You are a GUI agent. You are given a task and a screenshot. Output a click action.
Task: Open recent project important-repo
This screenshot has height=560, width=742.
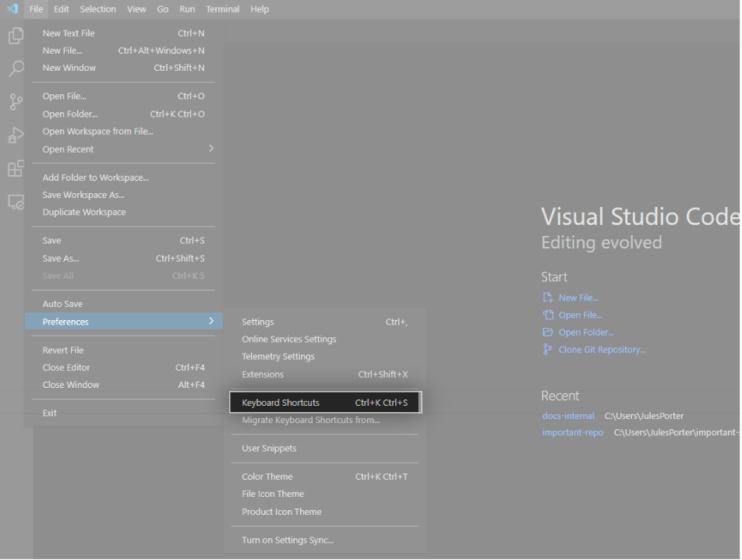click(x=573, y=432)
